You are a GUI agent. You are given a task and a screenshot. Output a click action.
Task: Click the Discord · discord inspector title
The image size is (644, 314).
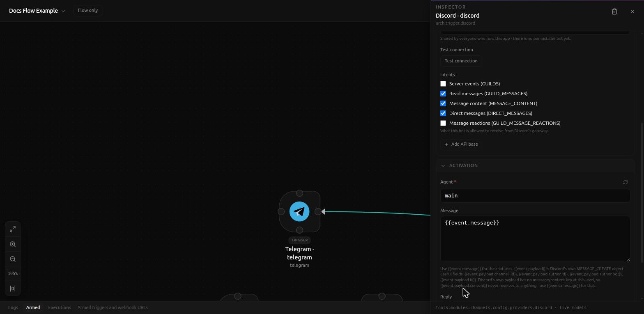[458, 16]
